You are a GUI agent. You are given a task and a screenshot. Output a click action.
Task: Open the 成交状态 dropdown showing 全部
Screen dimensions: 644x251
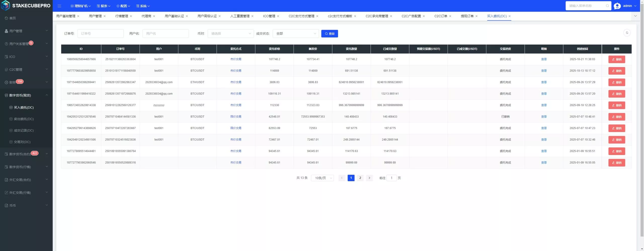point(296,34)
